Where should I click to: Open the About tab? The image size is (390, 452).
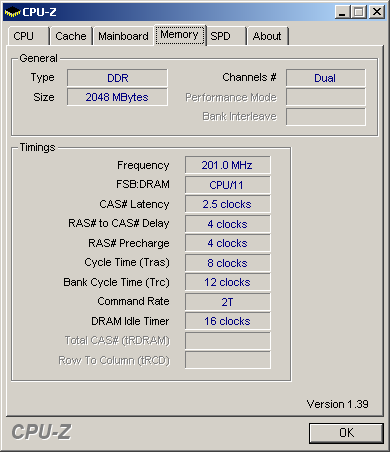click(x=268, y=36)
